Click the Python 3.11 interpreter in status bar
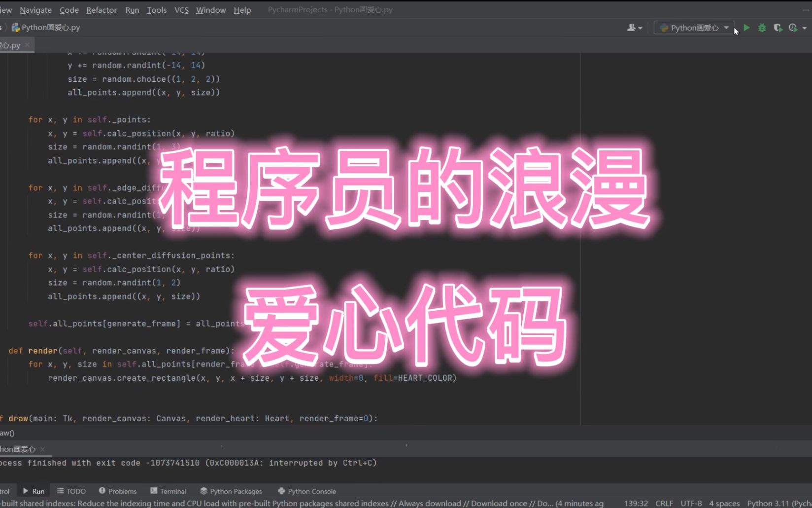Viewport: 812px width, 508px height. (x=778, y=503)
